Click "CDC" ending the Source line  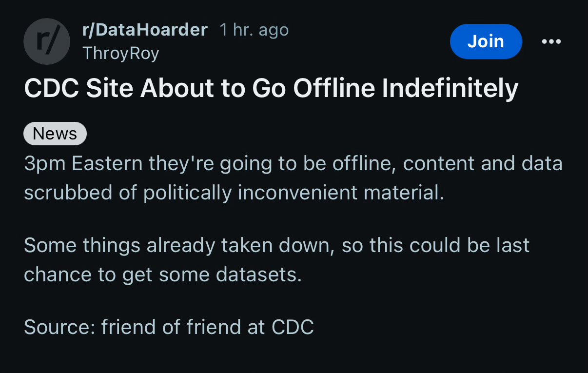[293, 327]
